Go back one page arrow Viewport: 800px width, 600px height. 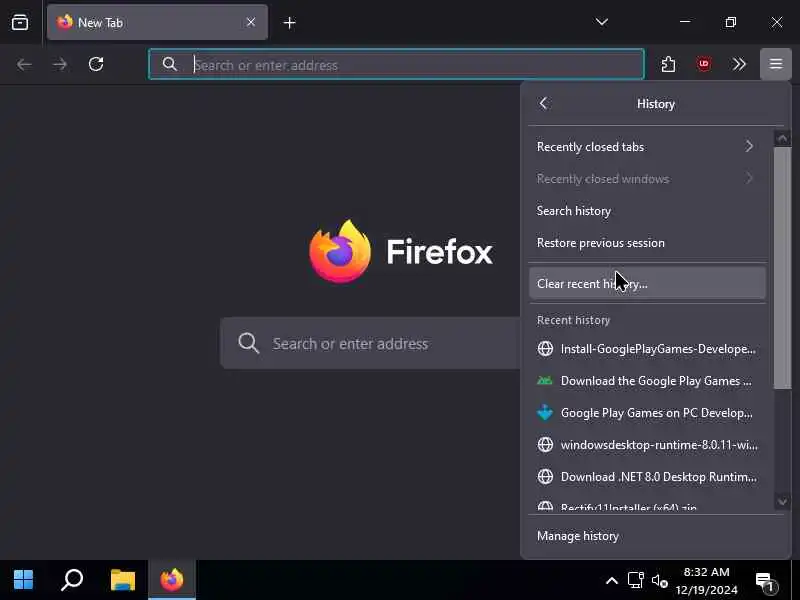point(24,64)
